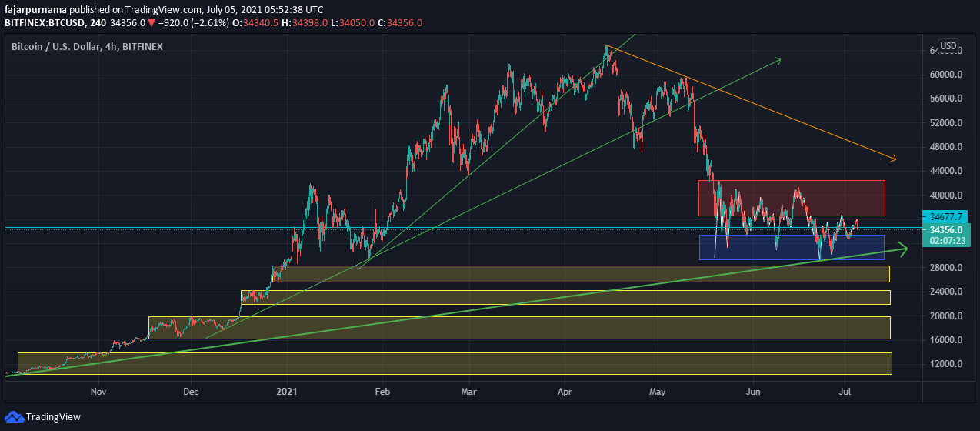Click the 34356.0 current price label
980x431 pixels.
point(946,229)
